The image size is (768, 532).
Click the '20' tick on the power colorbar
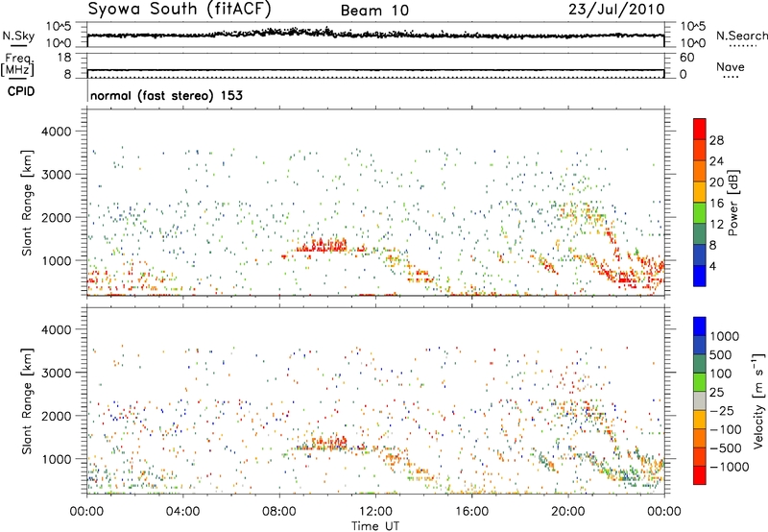[716, 182]
